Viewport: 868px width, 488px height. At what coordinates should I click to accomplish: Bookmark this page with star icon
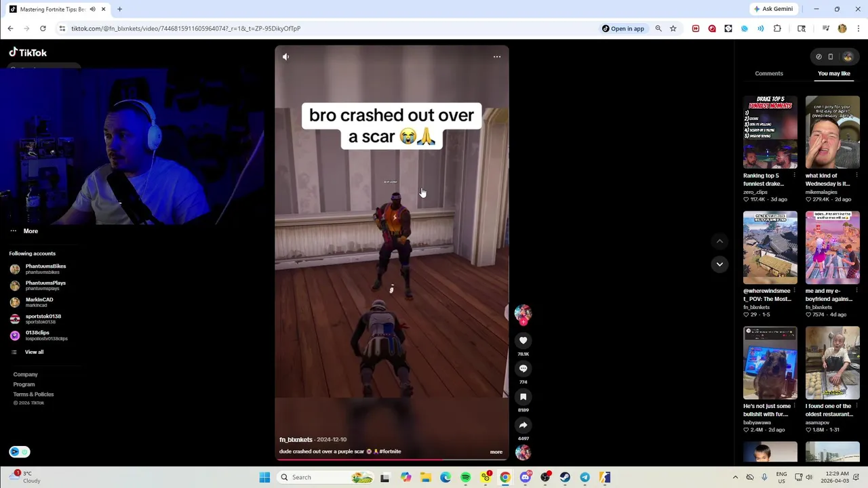(673, 28)
